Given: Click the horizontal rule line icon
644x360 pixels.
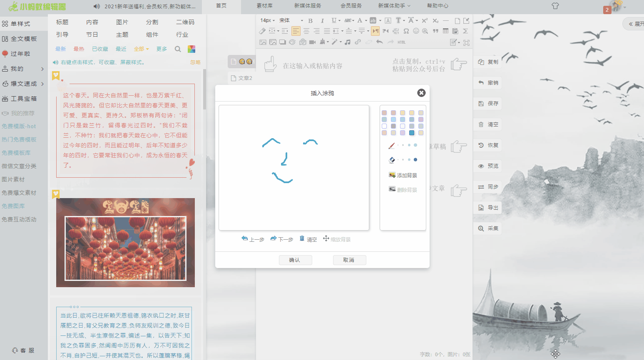Looking at the screenshot, I should point(445,20).
